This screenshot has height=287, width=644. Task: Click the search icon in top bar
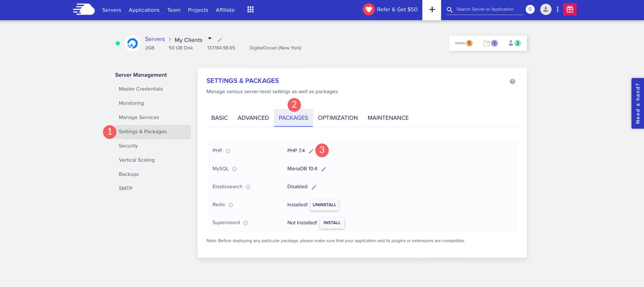[451, 10]
